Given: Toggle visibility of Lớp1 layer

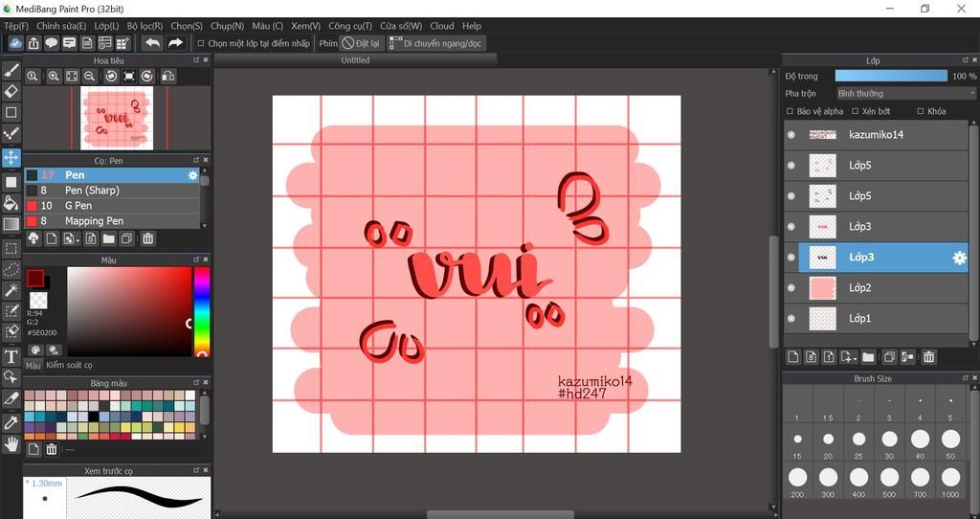Looking at the screenshot, I should click(x=791, y=318).
